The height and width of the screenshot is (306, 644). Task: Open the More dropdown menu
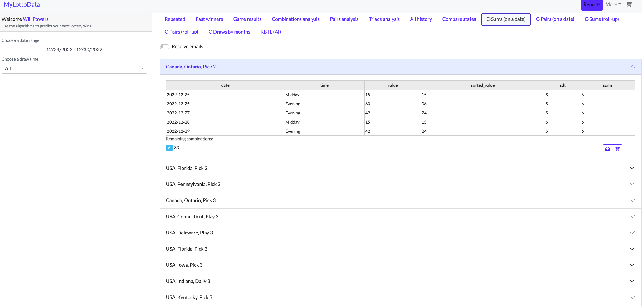613,4
